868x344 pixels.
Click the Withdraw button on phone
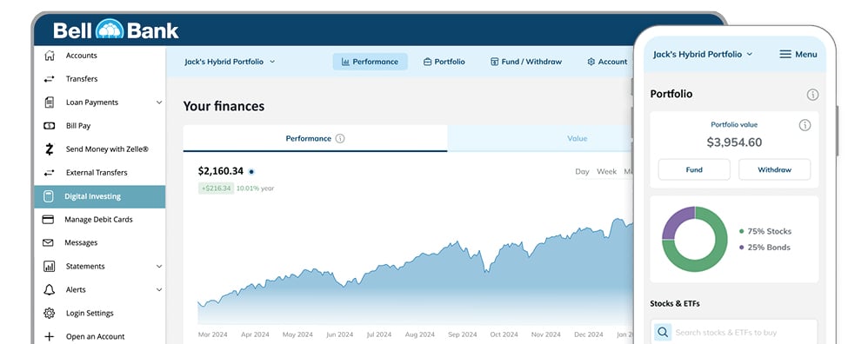tap(774, 169)
